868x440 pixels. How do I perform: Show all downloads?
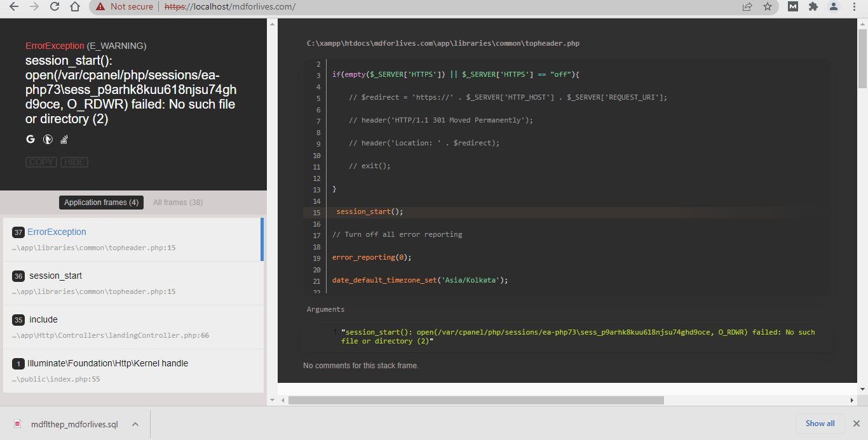(x=820, y=423)
